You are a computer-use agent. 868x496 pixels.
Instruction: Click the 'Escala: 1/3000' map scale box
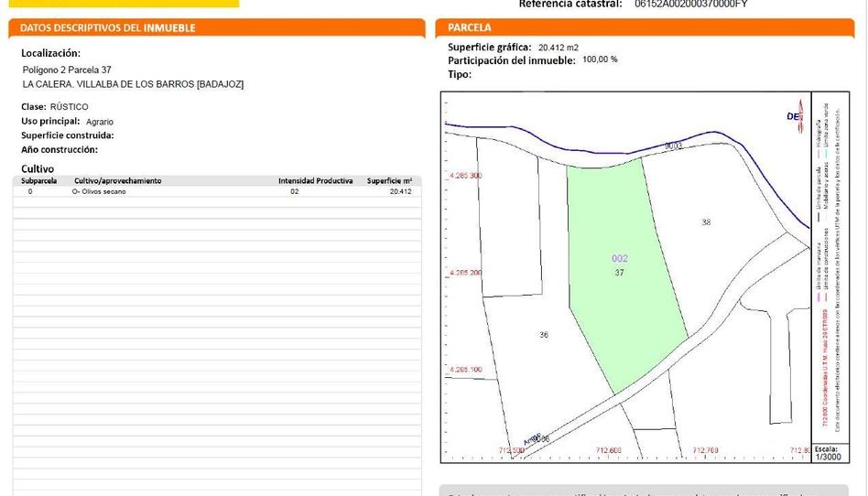[x=827, y=453]
